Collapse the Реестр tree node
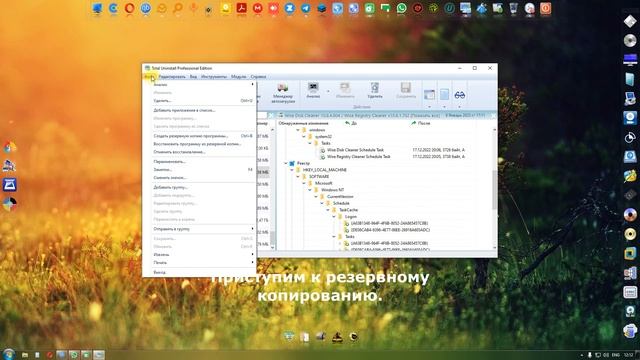 tap(286, 163)
